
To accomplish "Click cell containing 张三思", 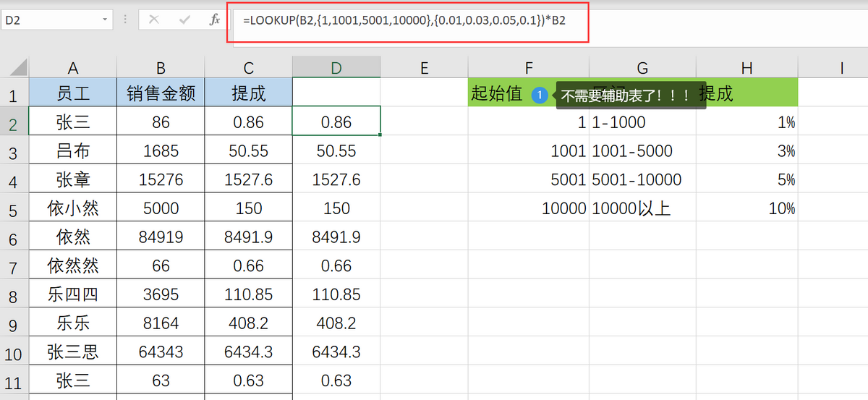I will pos(73,352).
